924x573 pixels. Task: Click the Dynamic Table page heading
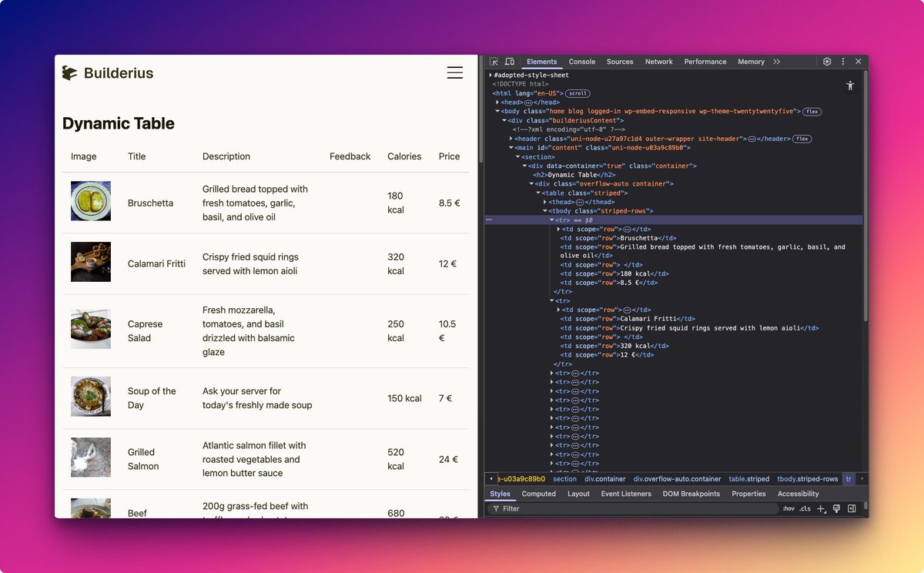point(119,123)
